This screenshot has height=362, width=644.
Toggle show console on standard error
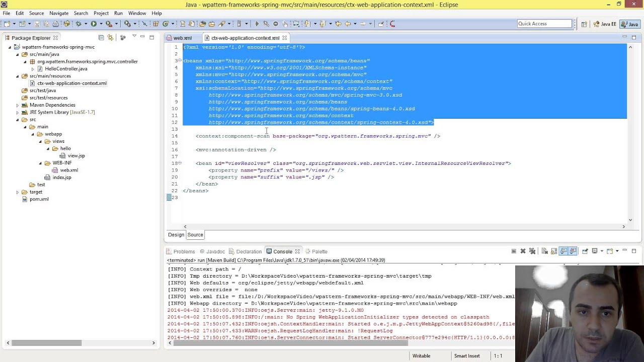tap(573, 251)
